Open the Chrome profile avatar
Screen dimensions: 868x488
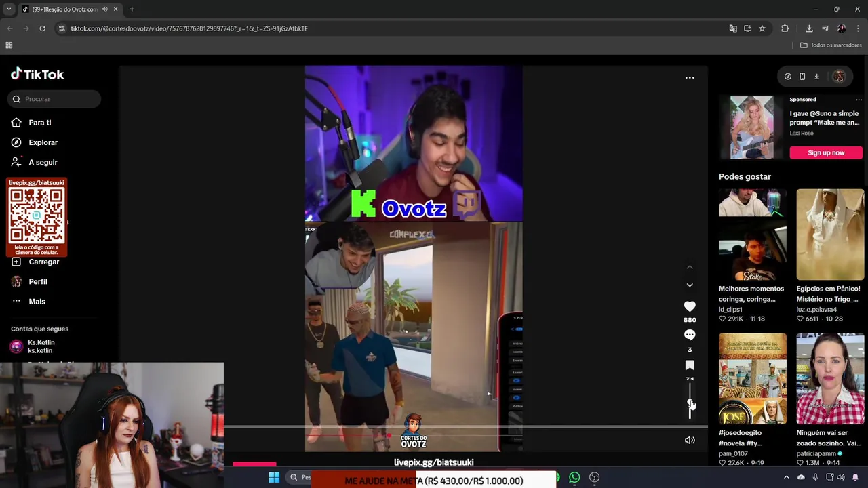pos(842,28)
